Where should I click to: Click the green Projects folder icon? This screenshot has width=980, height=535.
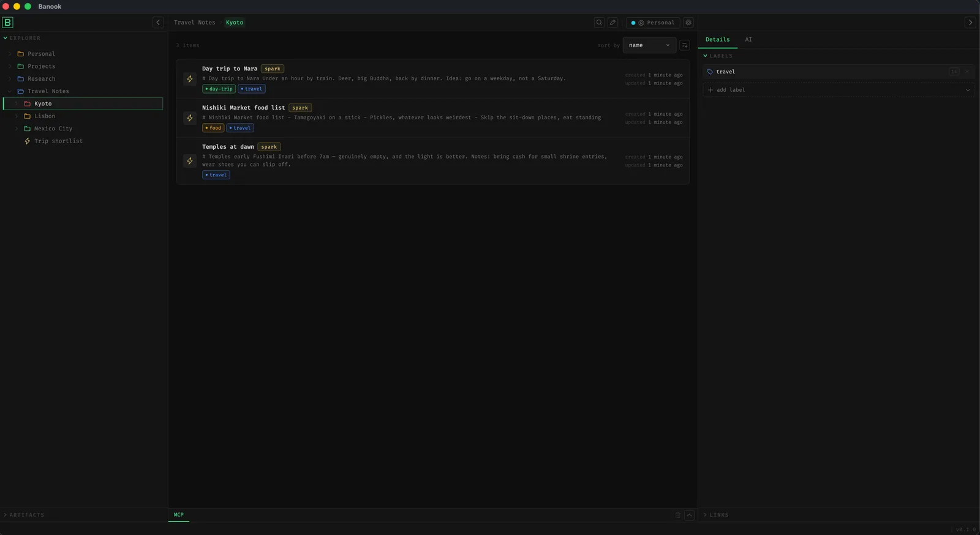click(21, 66)
